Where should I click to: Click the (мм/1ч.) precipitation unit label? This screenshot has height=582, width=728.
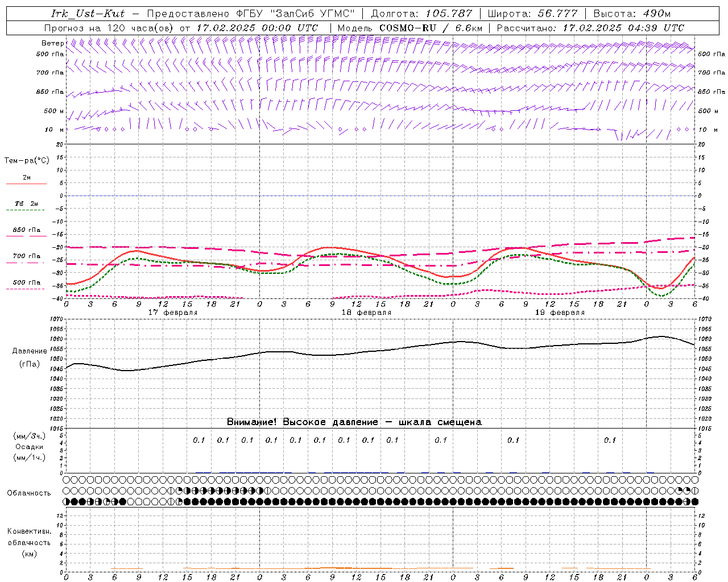coord(30,458)
